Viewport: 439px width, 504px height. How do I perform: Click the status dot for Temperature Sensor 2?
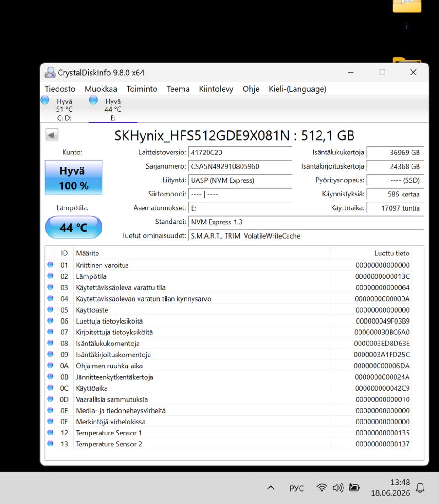50,444
